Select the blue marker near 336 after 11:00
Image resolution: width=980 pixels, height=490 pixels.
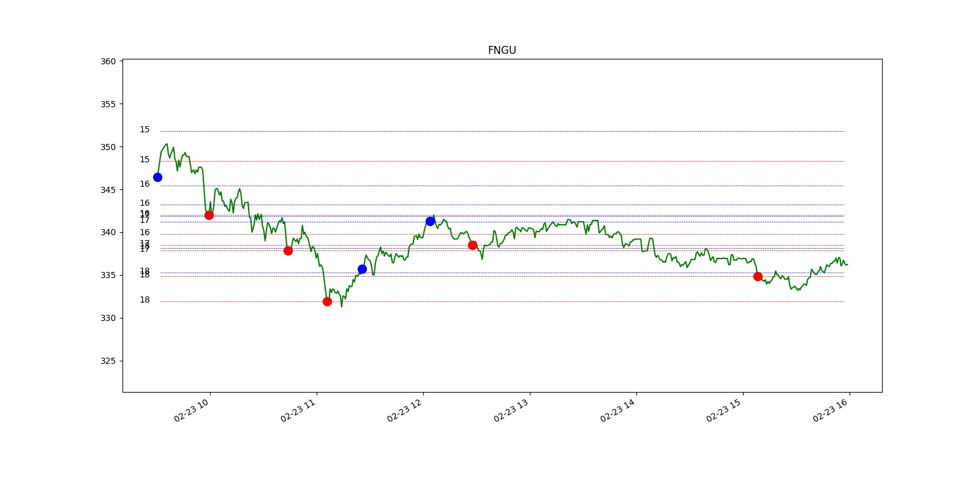[362, 269]
